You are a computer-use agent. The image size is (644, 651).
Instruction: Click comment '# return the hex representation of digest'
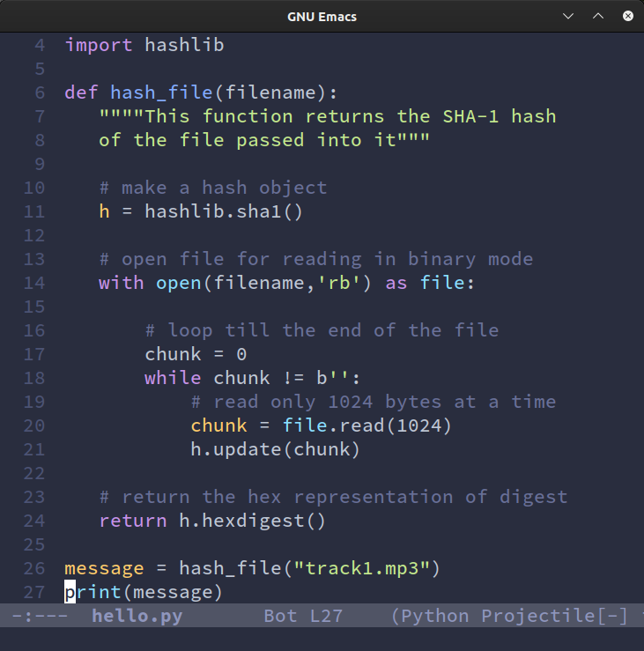(x=333, y=498)
